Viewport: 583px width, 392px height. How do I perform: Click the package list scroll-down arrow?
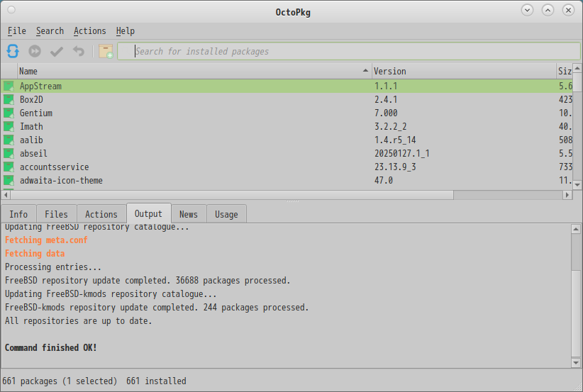point(577,185)
